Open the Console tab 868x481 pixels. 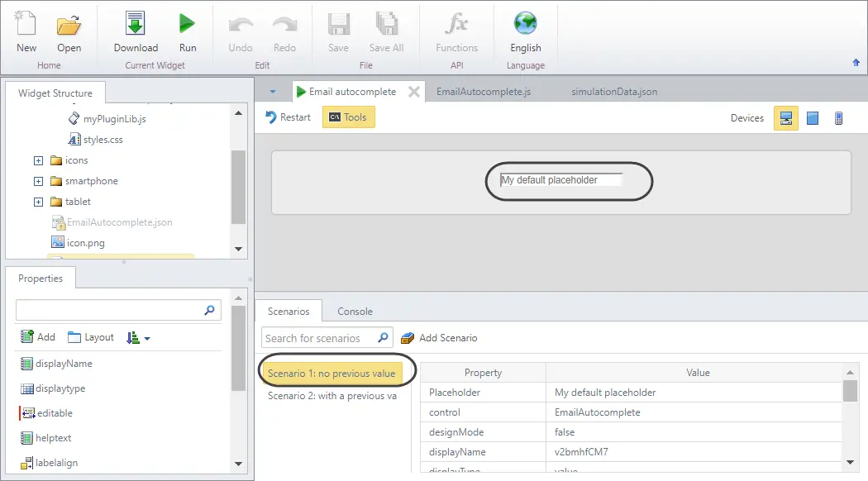[x=355, y=312]
